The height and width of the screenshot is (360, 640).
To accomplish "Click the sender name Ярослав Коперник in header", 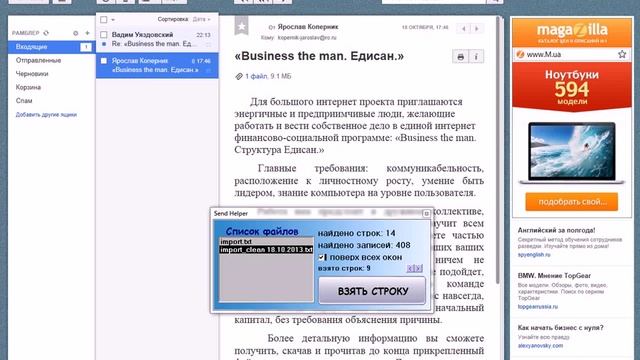I will click(x=308, y=27).
